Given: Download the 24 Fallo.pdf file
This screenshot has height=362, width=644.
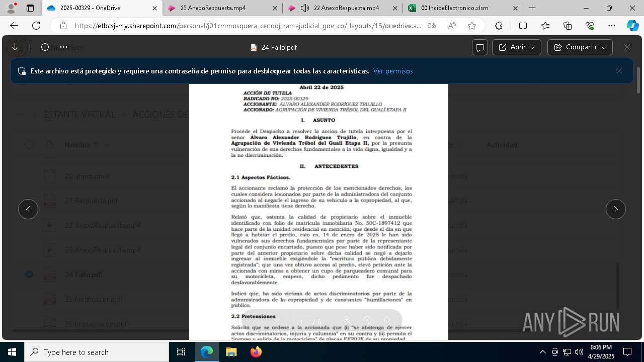Looking at the screenshot, I should click(15, 47).
